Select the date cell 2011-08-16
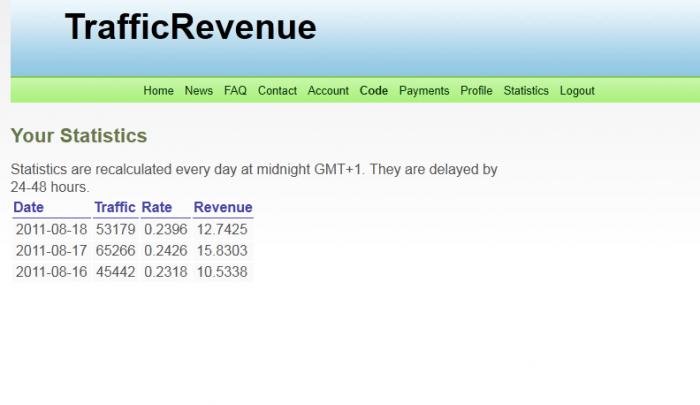This screenshot has height=405, width=700. (51, 271)
